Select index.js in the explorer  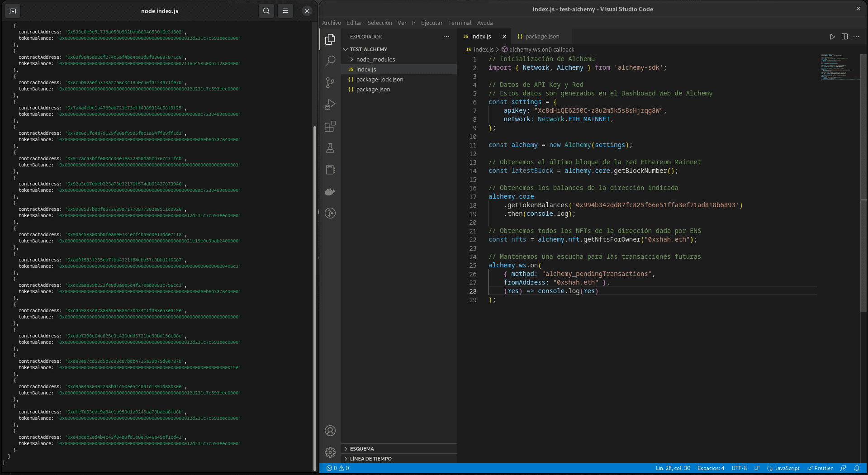[399, 69]
